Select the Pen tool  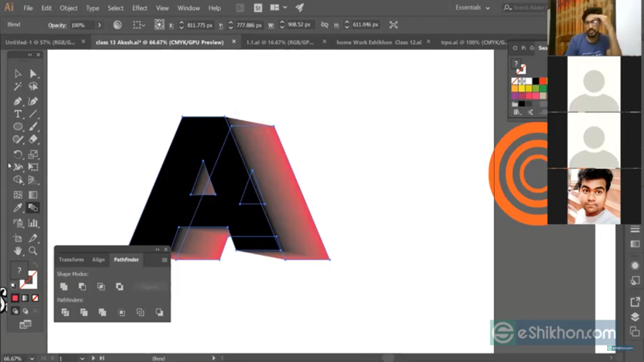[18, 101]
